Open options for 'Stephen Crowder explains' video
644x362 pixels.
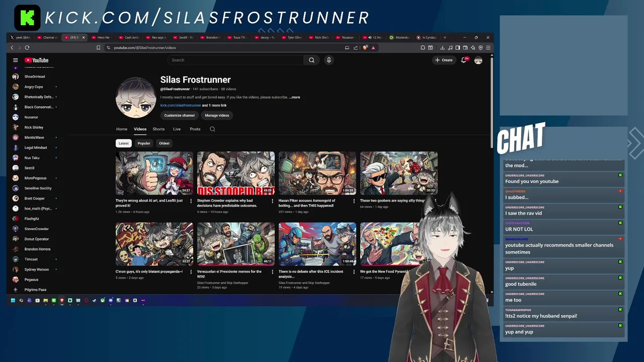tap(272, 201)
